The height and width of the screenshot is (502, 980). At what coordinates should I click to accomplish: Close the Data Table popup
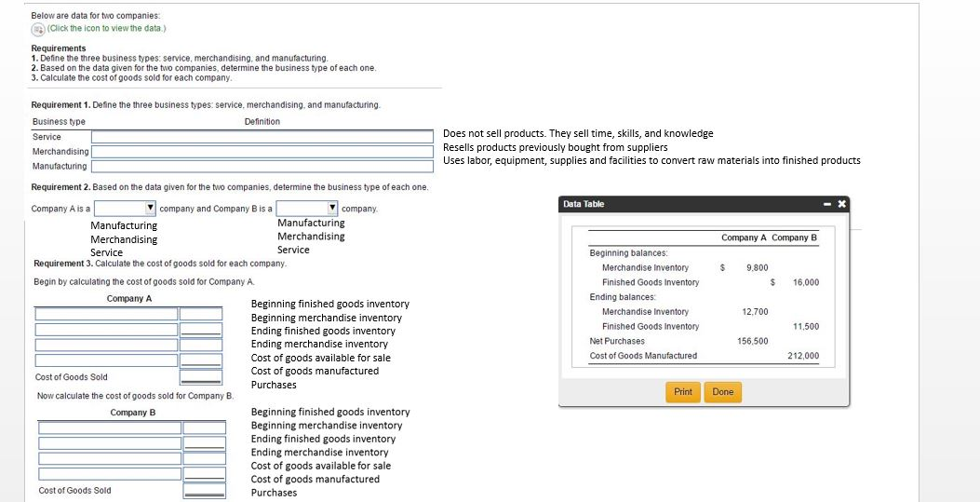[841, 204]
